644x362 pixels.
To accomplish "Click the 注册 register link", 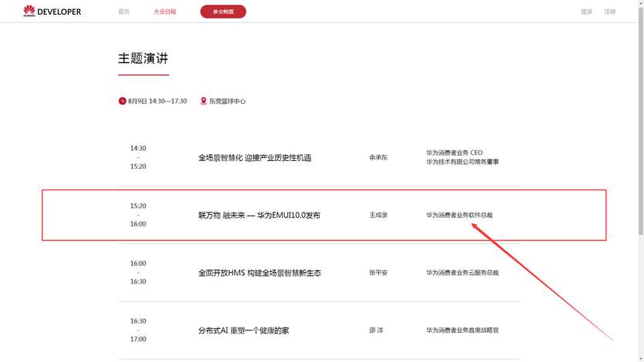I will point(609,12).
